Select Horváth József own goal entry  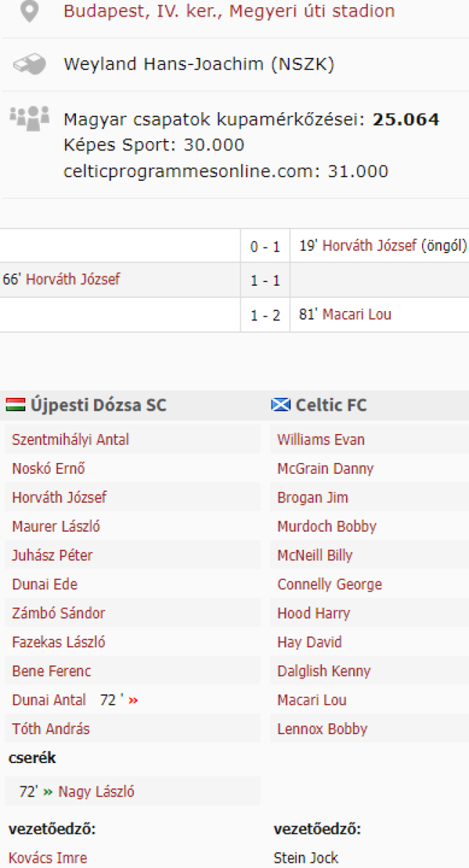pyautogui.click(x=369, y=246)
